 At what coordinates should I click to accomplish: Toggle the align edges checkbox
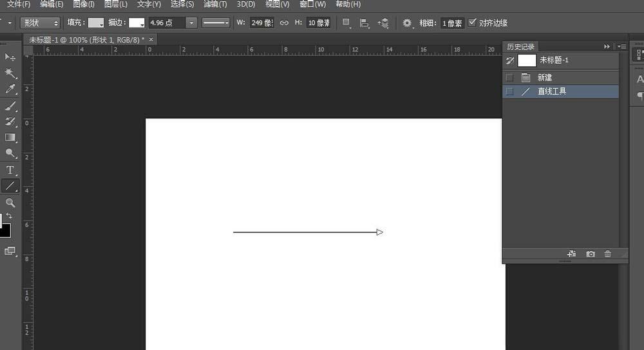(x=472, y=23)
